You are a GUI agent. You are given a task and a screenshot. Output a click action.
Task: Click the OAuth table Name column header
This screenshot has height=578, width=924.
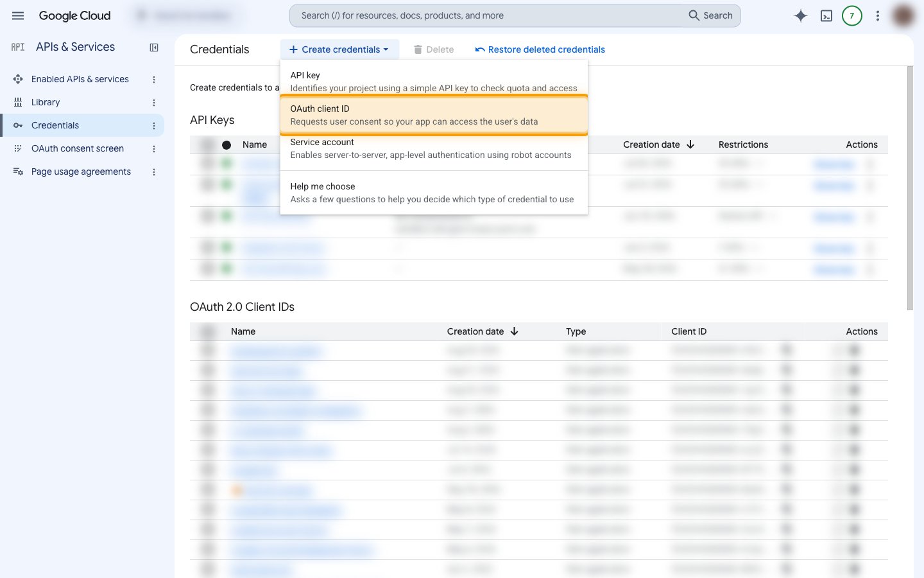click(x=243, y=331)
